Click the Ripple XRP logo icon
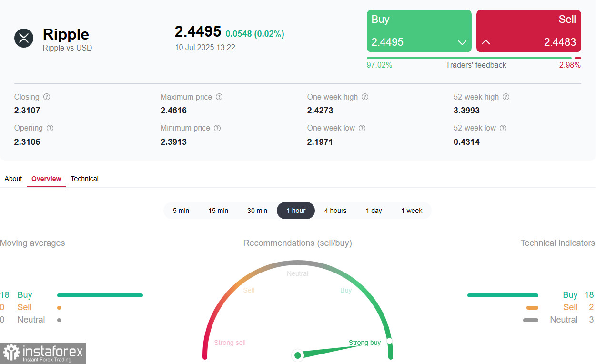This screenshot has width=596, height=364. tap(24, 38)
